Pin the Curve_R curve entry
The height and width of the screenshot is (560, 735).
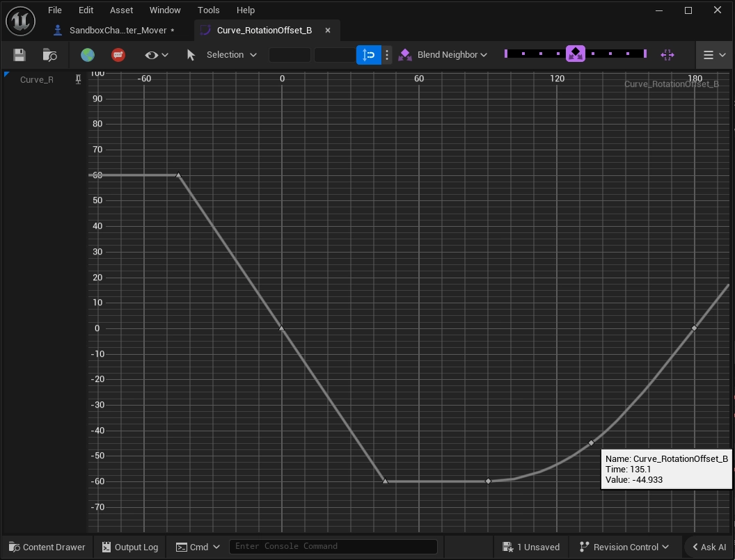pos(78,80)
